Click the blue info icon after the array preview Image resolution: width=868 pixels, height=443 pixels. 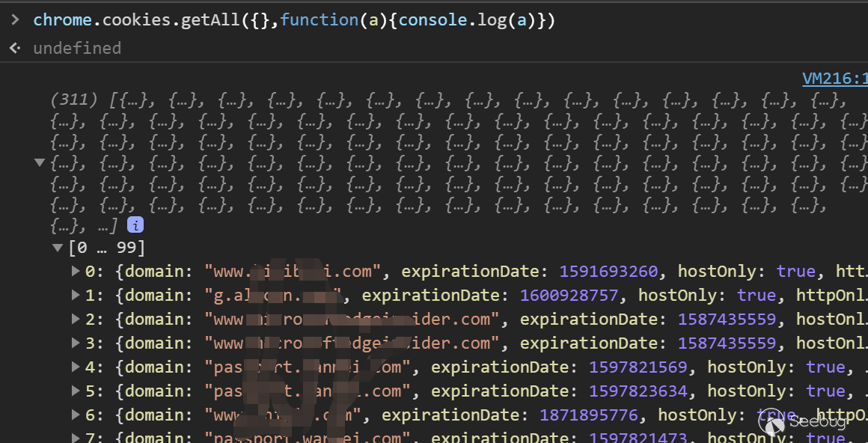click(135, 224)
